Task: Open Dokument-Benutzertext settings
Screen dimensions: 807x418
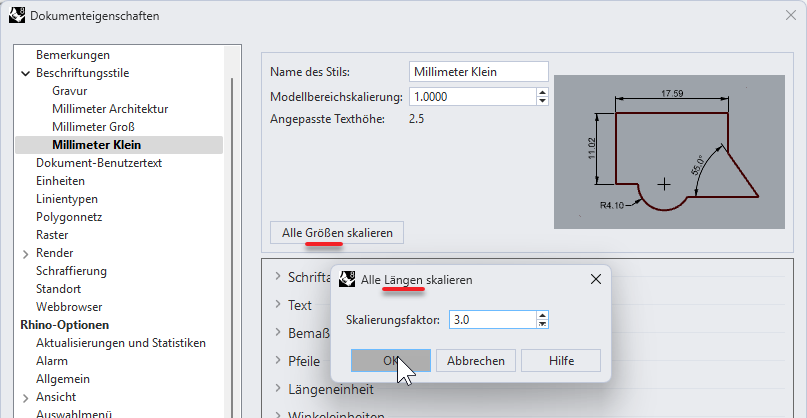Action: (x=99, y=163)
